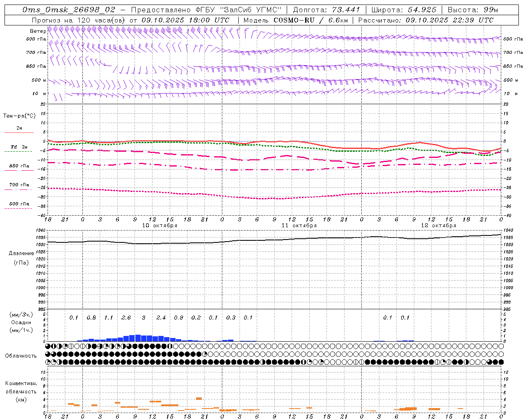
Task: Click the Ветер panel label
Action: click(38, 31)
